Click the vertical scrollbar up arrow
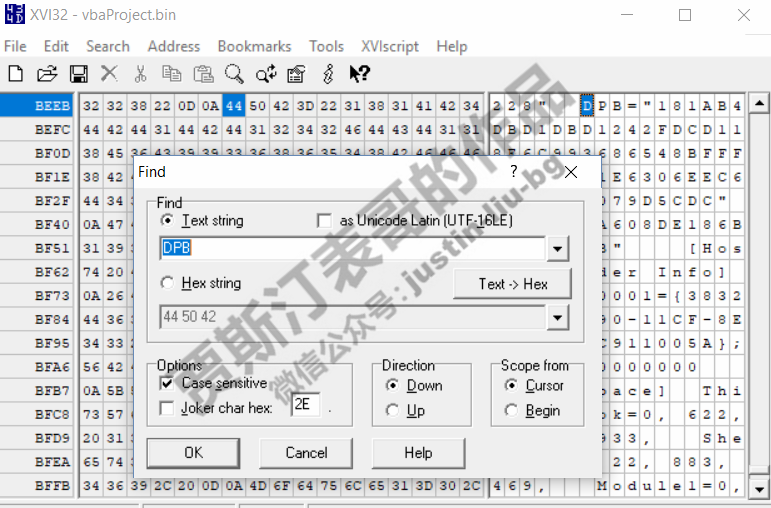This screenshot has height=508, width=771. pos(759,104)
